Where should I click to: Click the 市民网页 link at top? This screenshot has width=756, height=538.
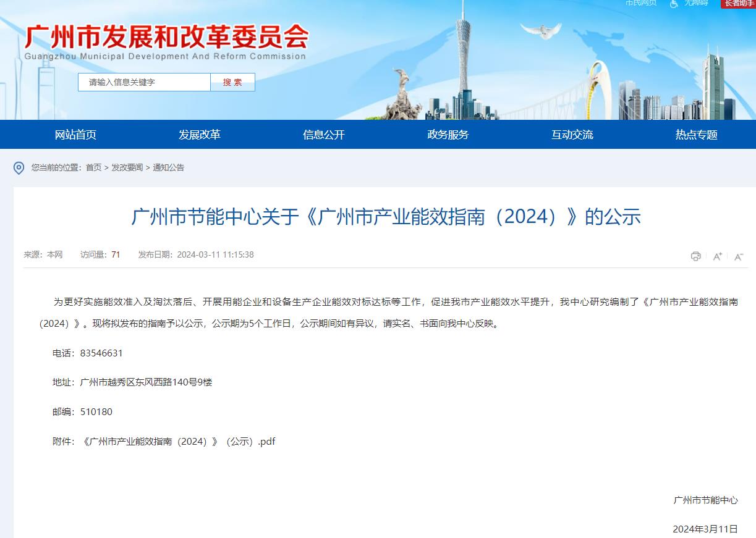click(640, 3)
